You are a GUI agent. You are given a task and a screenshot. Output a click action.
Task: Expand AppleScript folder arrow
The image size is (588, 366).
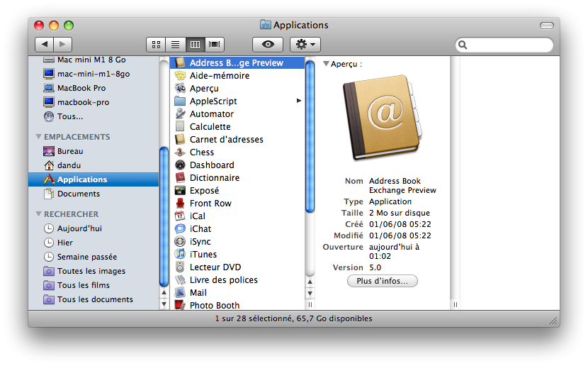tap(299, 101)
